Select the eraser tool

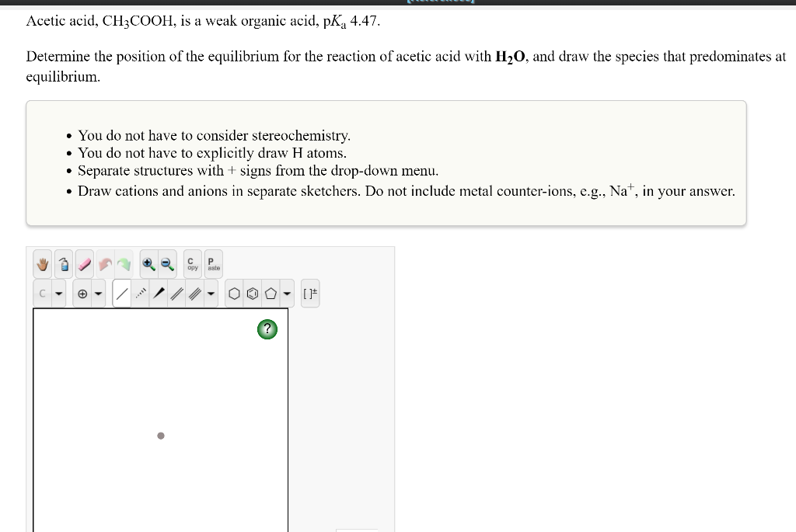(x=84, y=264)
